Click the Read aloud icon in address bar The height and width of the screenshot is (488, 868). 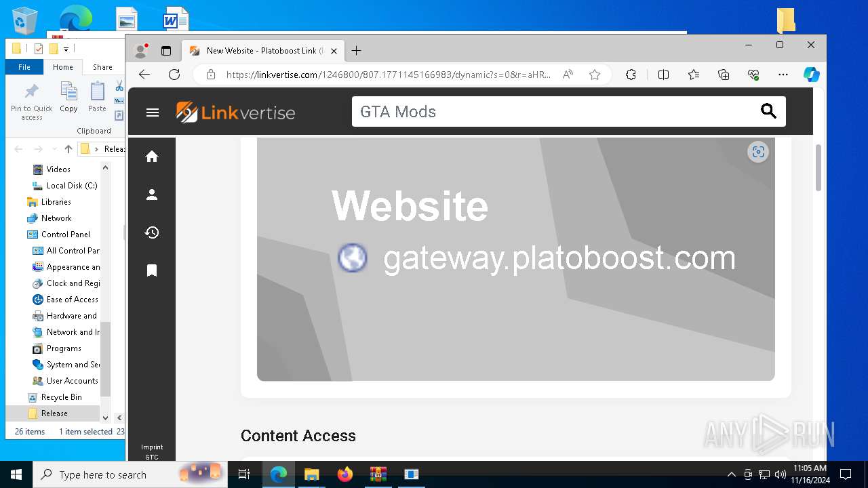[x=568, y=75]
